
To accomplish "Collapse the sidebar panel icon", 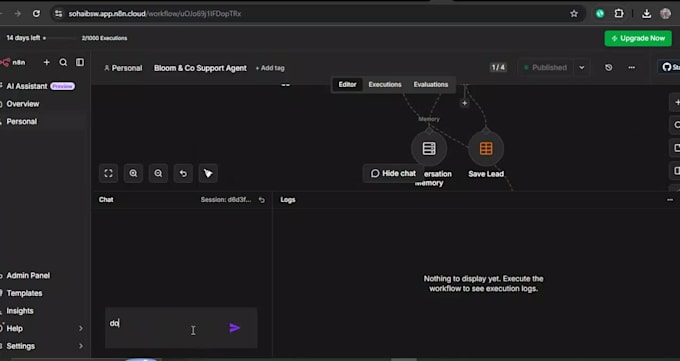I will 80,62.
